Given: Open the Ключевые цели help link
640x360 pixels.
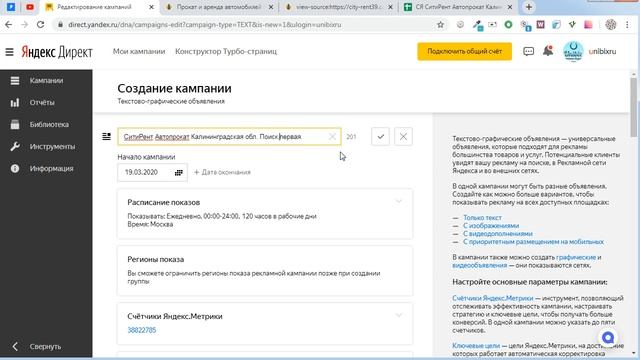Looking at the screenshot, I should (x=476, y=346).
